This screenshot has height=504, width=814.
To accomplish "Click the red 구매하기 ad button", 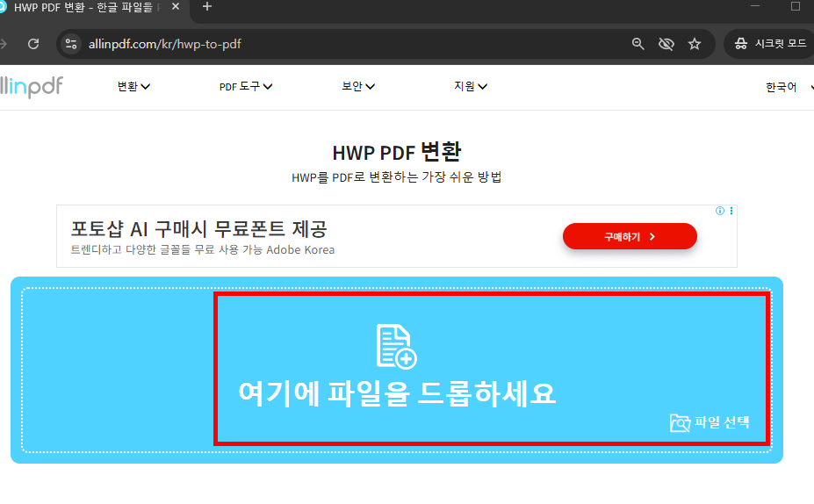I will 630,237.
